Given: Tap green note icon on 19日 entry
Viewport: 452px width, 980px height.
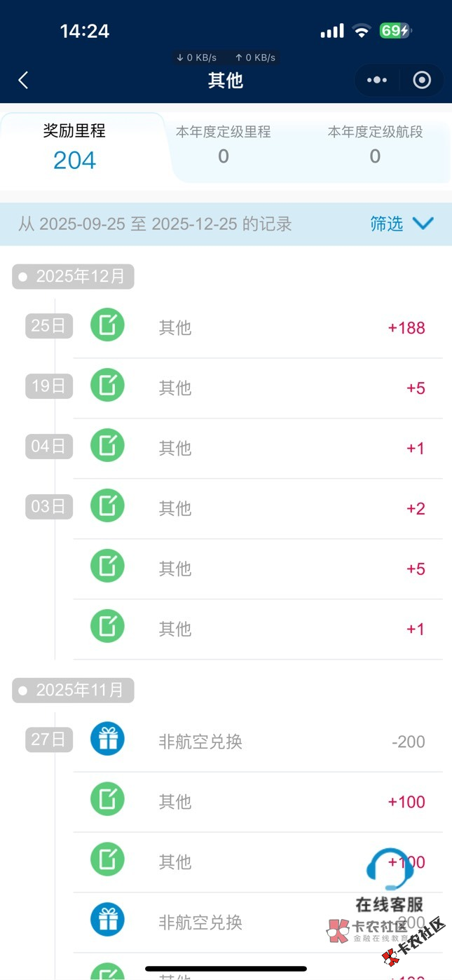Looking at the screenshot, I should click(x=107, y=386).
